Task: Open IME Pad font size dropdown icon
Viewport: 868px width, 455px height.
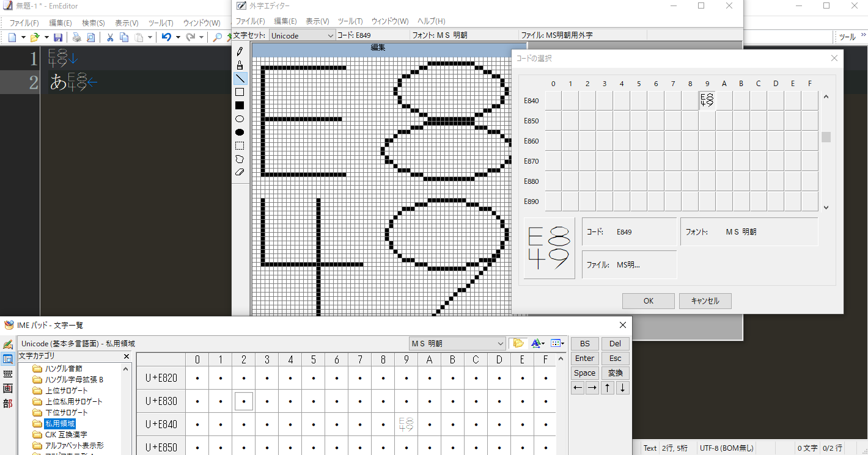Action: pyautogui.click(x=538, y=343)
